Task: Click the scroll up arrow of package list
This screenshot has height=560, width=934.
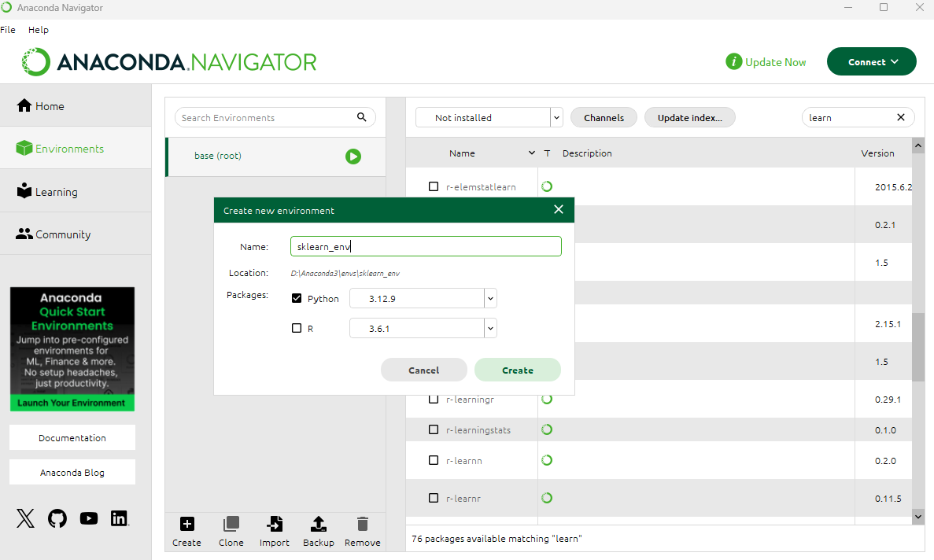Action: (918, 146)
